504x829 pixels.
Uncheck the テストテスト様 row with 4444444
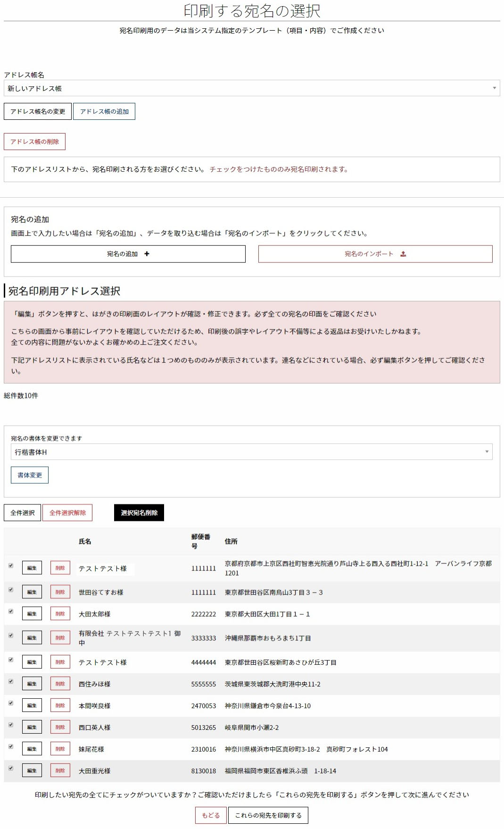[x=11, y=660]
